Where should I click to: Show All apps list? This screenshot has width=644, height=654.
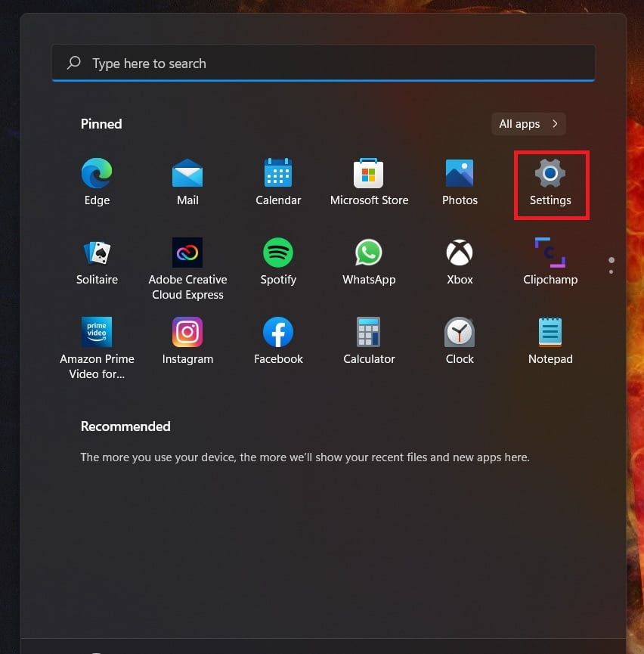(528, 124)
